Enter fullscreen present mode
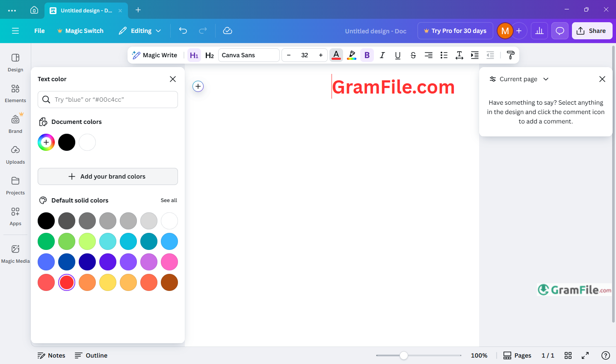 tap(585, 355)
